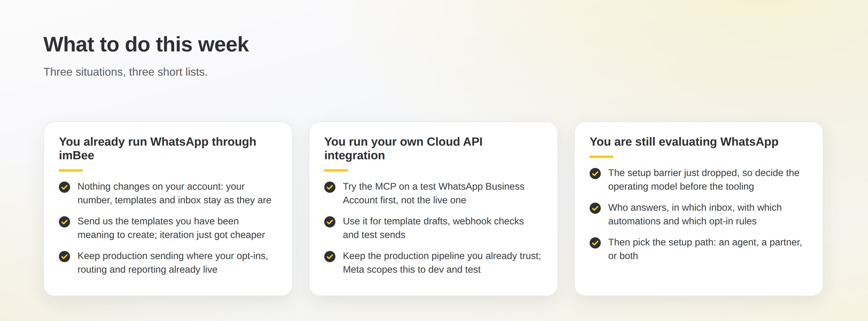Click check icon beside 'Send us the templates'
This screenshot has width=868, height=321.
[64, 222]
